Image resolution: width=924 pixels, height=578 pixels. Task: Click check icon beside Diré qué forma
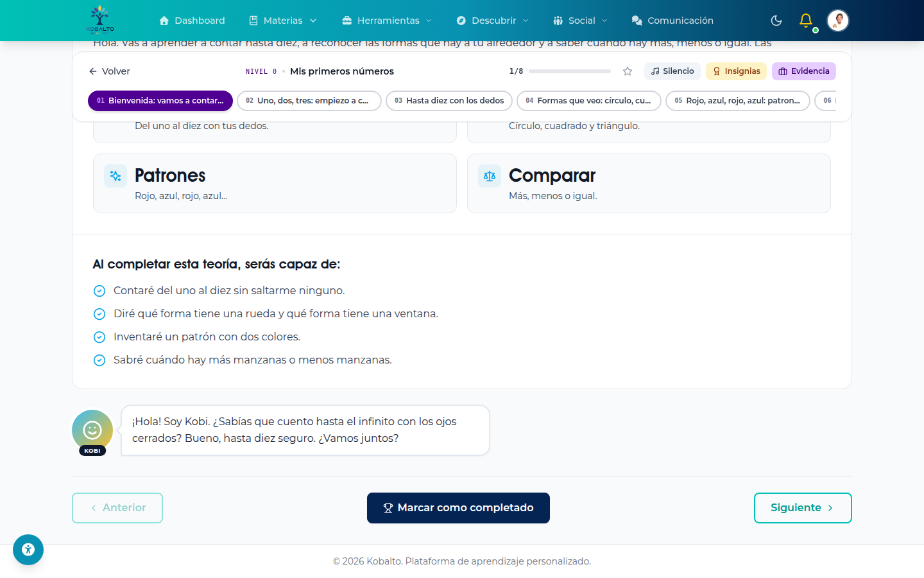tap(99, 314)
